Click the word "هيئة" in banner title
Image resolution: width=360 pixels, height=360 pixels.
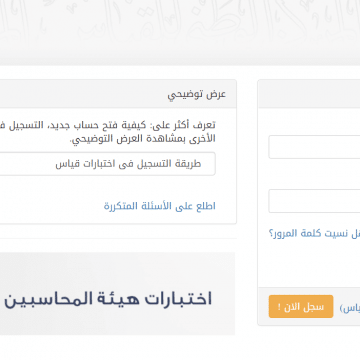(x=116, y=299)
